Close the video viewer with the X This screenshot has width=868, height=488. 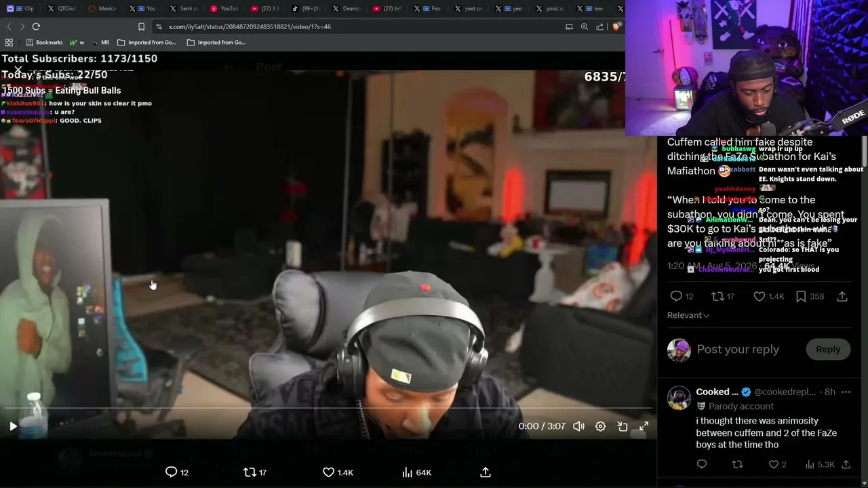pyautogui.click(x=18, y=69)
